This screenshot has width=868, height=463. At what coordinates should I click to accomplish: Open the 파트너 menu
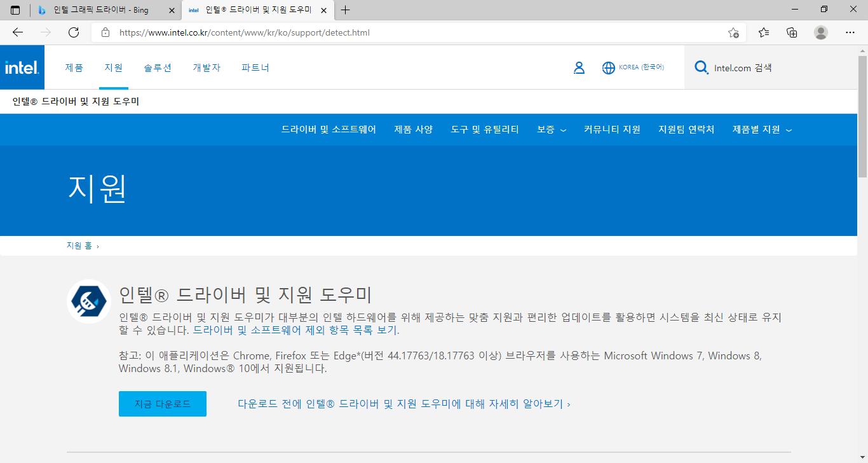(x=255, y=67)
